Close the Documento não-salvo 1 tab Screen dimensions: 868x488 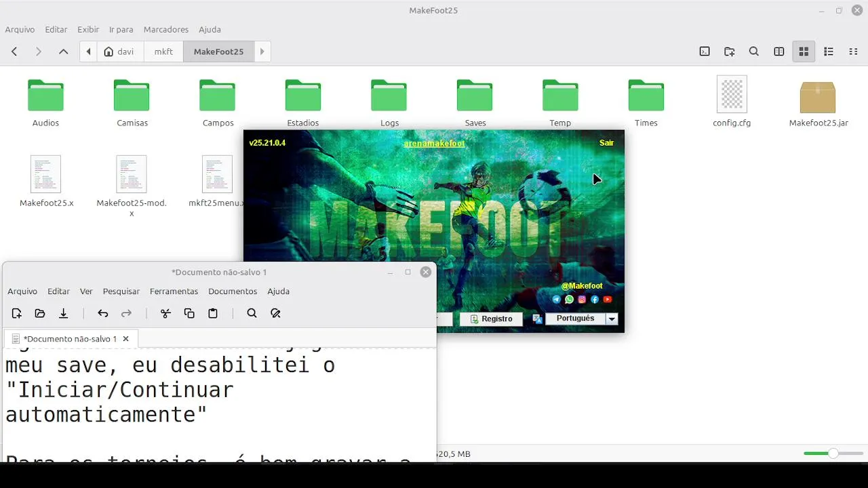[x=125, y=339]
